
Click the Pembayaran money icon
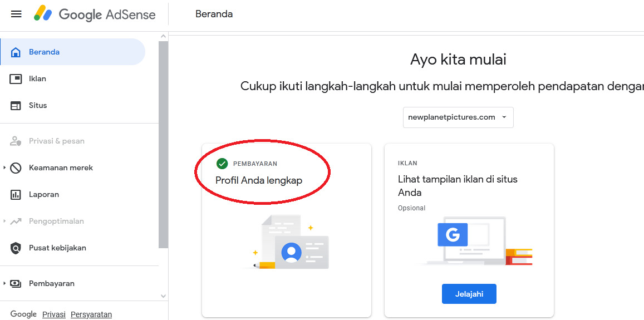pyautogui.click(x=16, y=283)
